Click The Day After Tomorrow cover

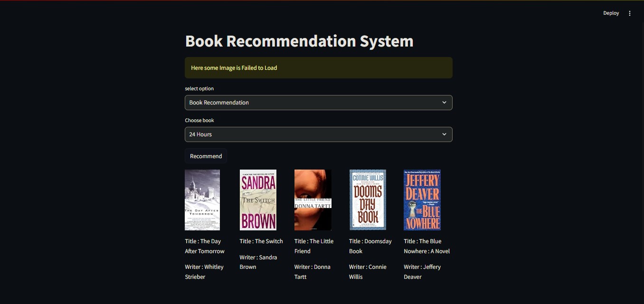pyautogui.click(x=202, y=200)
